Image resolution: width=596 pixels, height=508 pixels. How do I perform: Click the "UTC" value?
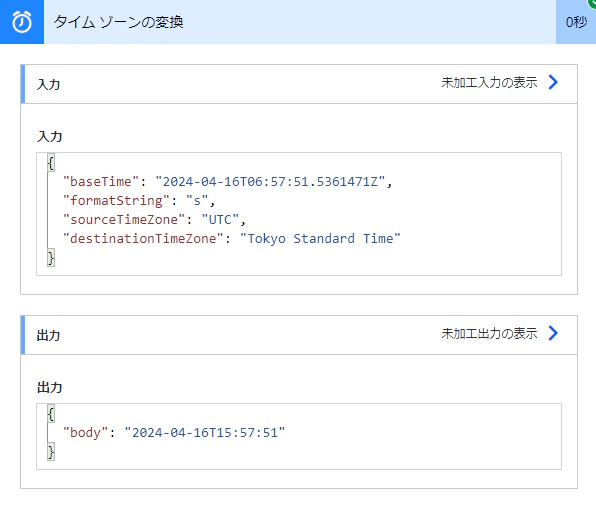click(x=220, y=220)
